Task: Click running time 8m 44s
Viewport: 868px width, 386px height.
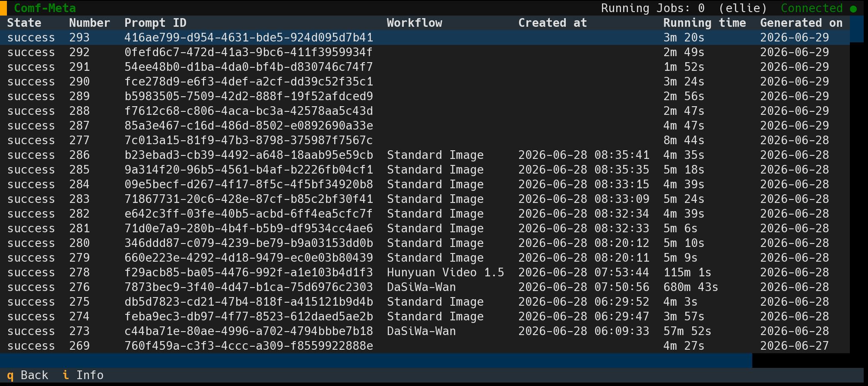Action: [684, 140]
